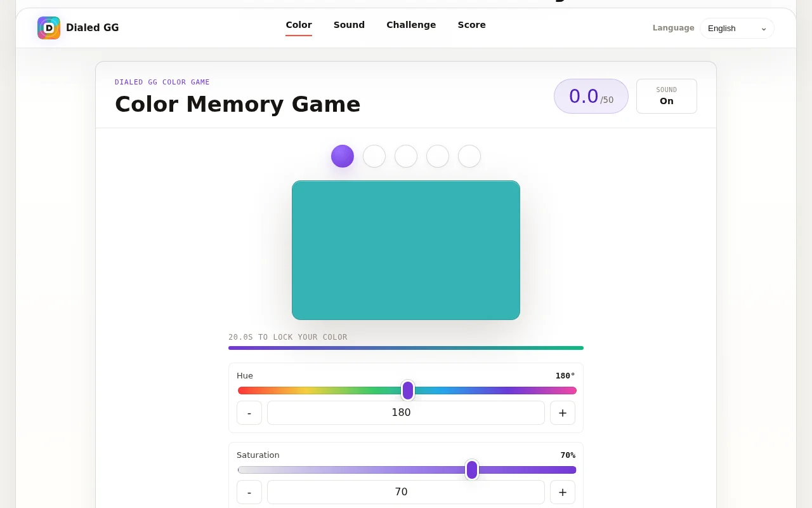This screenshot has height=508, width=812.
Task: Click the "Color Memory Game" heading
Action: [x=238, y=104]
